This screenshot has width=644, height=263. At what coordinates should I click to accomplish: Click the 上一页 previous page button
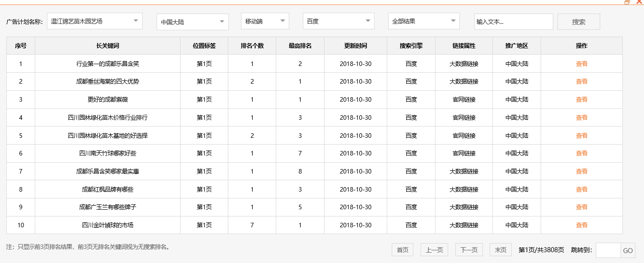pyautogui.click(x=433, y=249)
